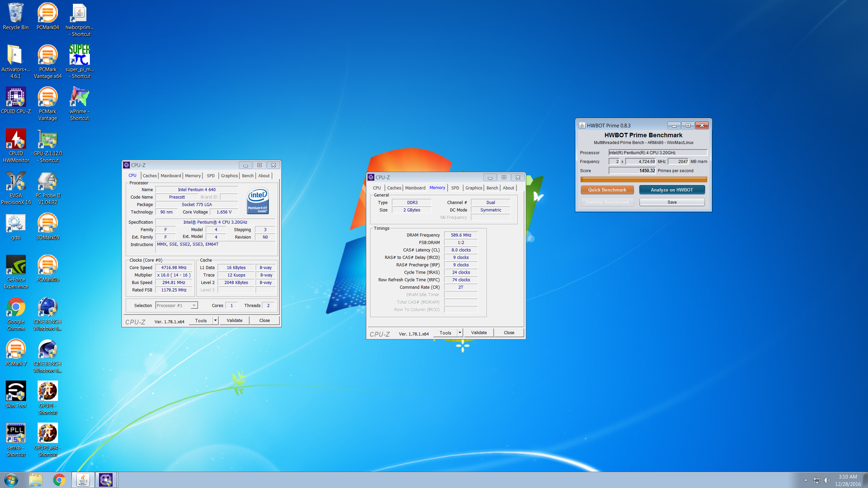Screen dimensions: 868x488
Task: Click DRAM Frequency value 589.6 MHz
Action: click(x=461, y=235)
